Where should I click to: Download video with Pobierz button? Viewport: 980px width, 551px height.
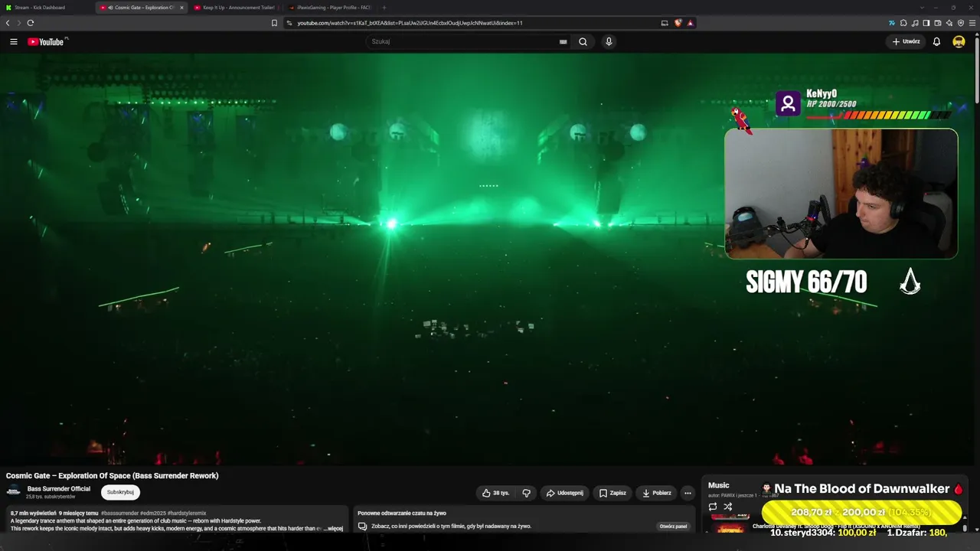click(657, 493)
